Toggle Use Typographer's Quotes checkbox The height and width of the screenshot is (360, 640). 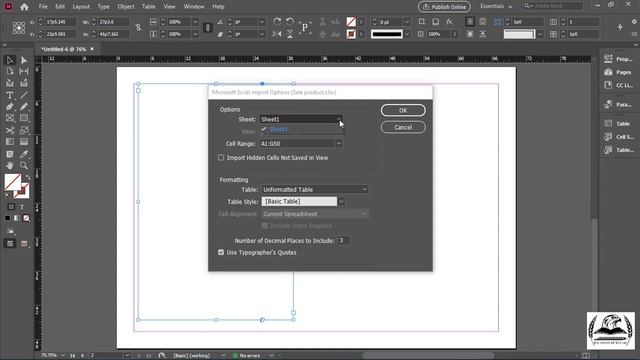point(221,252)
